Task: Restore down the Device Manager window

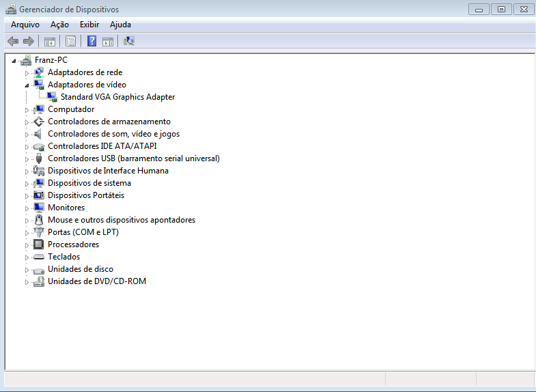Action: 501,10
